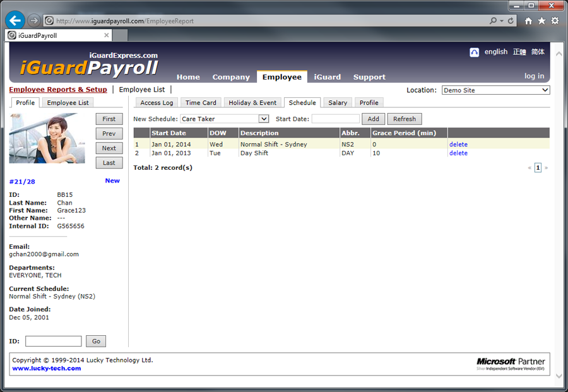
Task: Select the Profile tab in left panel
Action: (x=25, y=102)
